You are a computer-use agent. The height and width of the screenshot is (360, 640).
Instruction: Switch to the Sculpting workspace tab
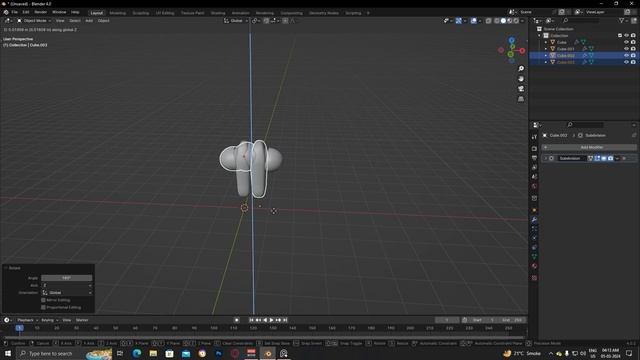click(141, 13)
